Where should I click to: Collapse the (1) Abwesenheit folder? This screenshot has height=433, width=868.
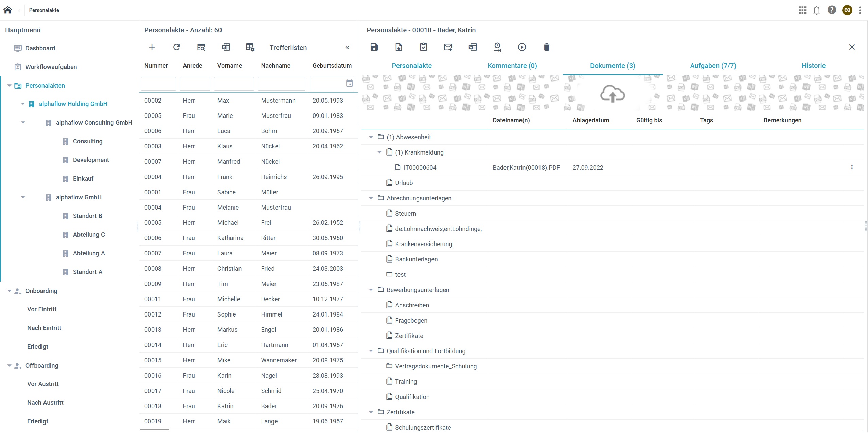click(371, 137)
